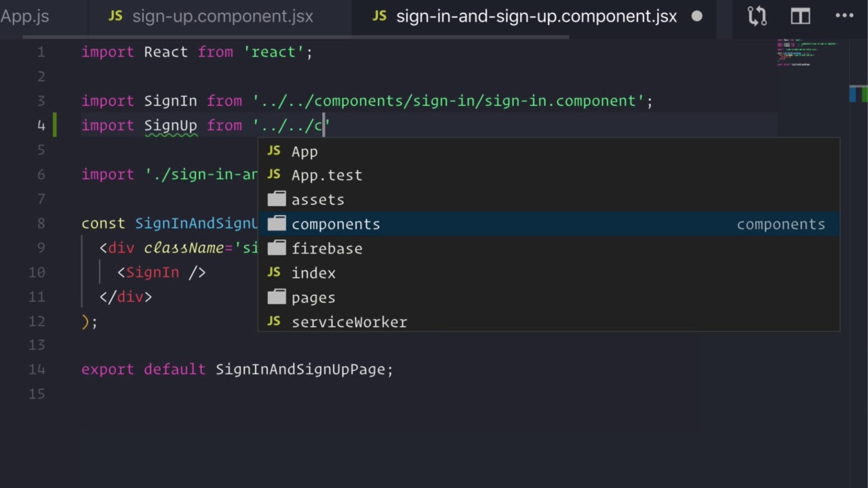
Task: Pick the index suggestion
Action: [549, 272]
